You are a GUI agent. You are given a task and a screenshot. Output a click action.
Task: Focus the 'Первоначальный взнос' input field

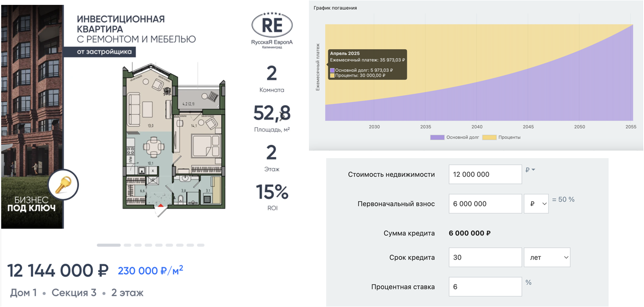coord(486,204)
